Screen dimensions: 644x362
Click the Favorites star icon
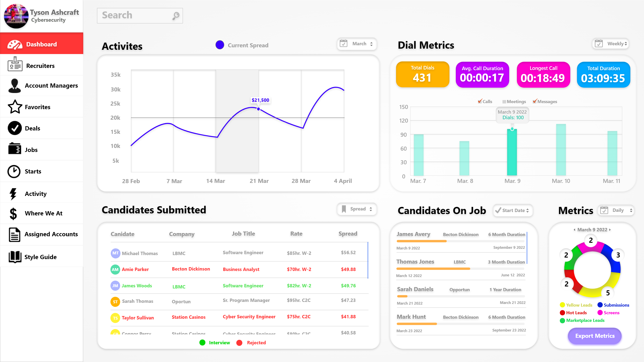pos(15,107)
